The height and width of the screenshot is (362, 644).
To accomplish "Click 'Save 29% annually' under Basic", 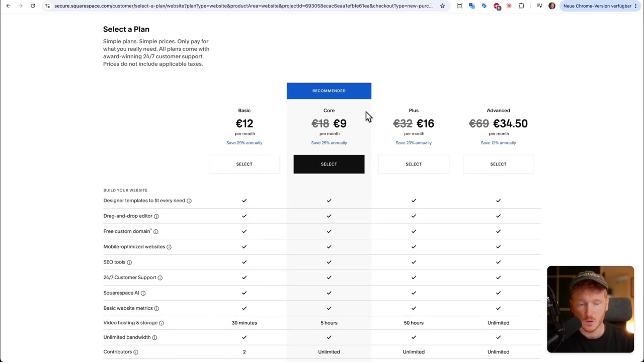I will [x=244, y=143].
